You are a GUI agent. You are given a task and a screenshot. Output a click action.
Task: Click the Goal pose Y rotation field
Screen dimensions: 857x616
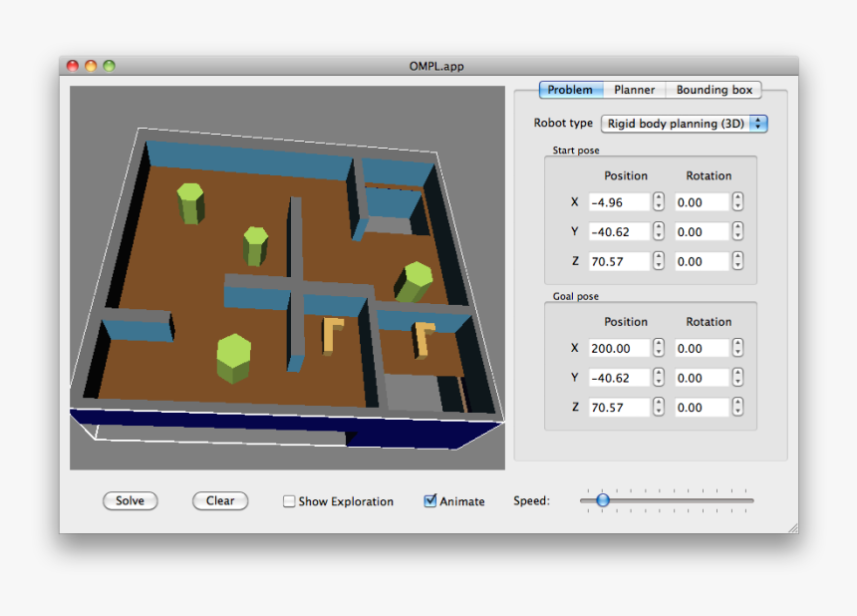(702, 378)
